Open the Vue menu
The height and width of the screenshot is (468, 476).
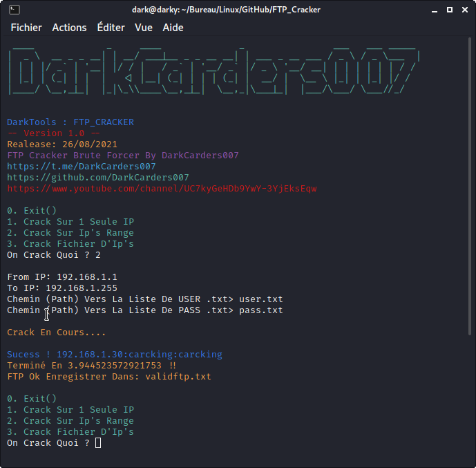[144, 28]
